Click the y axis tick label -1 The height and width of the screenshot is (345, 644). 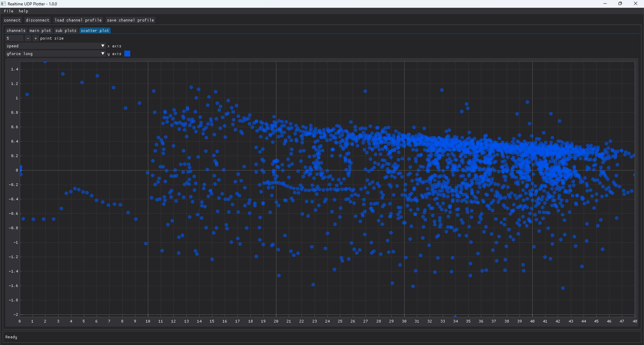pyautogui.click(x=16, y=242)
